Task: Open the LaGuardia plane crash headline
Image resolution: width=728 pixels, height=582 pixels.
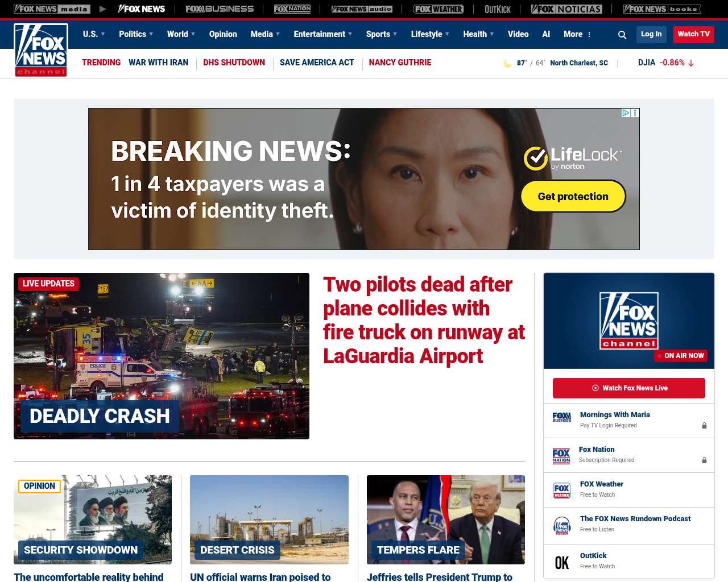Action: tap(424, 320)
